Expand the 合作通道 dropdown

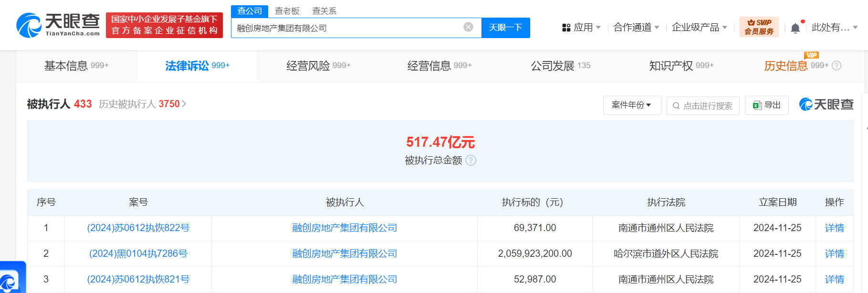pos(636,28)
